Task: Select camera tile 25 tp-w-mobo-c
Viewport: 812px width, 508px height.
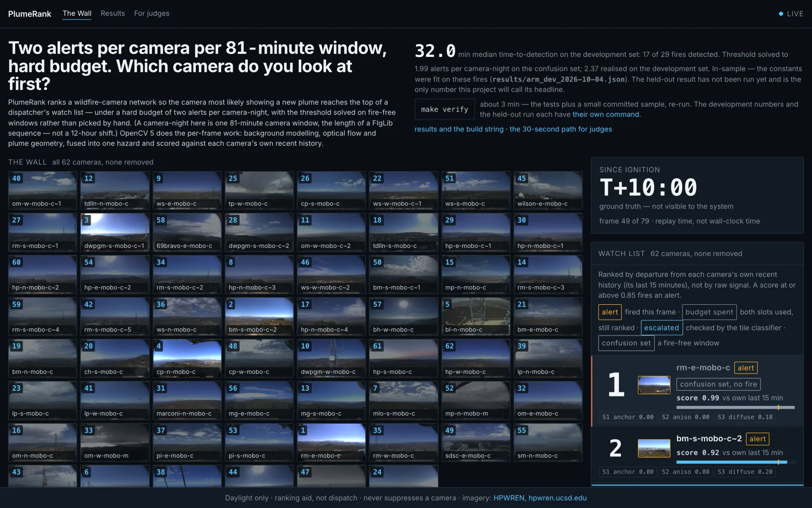Action: click(259, 190)
